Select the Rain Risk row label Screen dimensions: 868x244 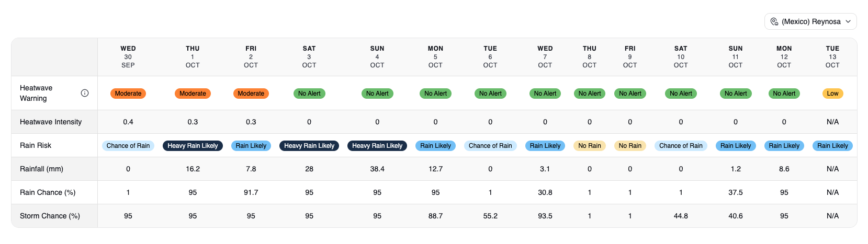point(36,145)
